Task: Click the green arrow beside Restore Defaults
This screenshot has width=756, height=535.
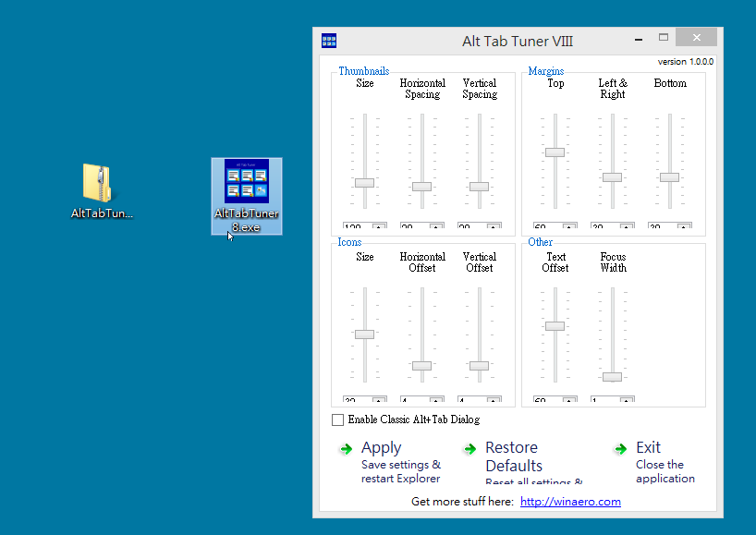Action: [x=469, y=449]
